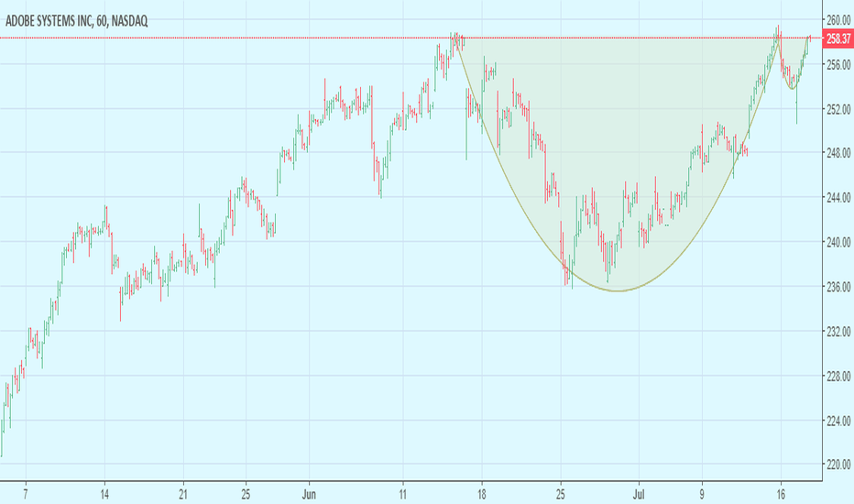Click the 232.00 price axis label
The image size is (854, 504).
coord(838,332)
